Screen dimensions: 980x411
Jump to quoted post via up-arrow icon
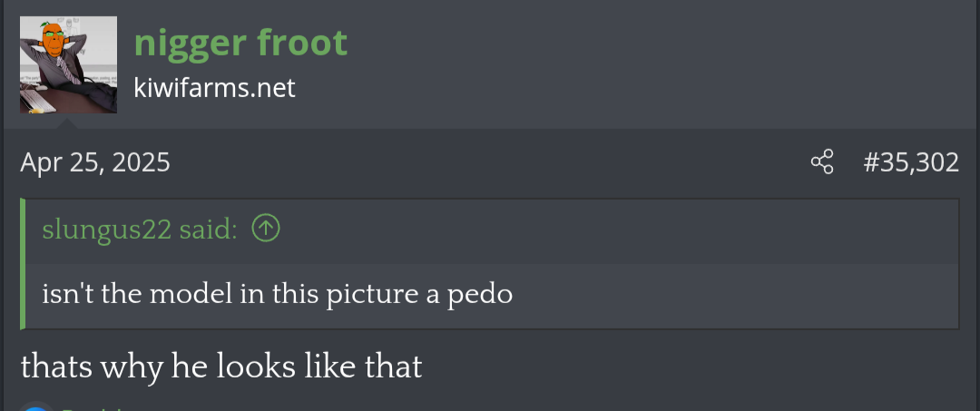[266, 230]
